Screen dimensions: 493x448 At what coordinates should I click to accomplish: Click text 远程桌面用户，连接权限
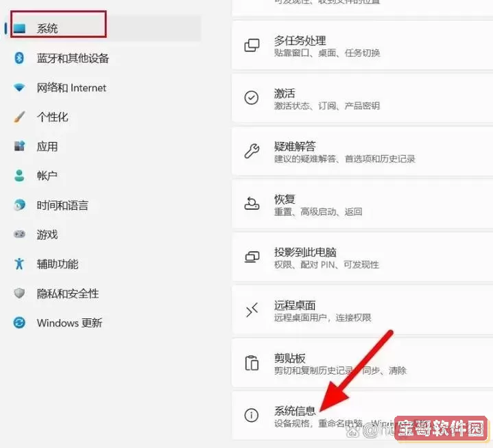click(x=322, y=318)
